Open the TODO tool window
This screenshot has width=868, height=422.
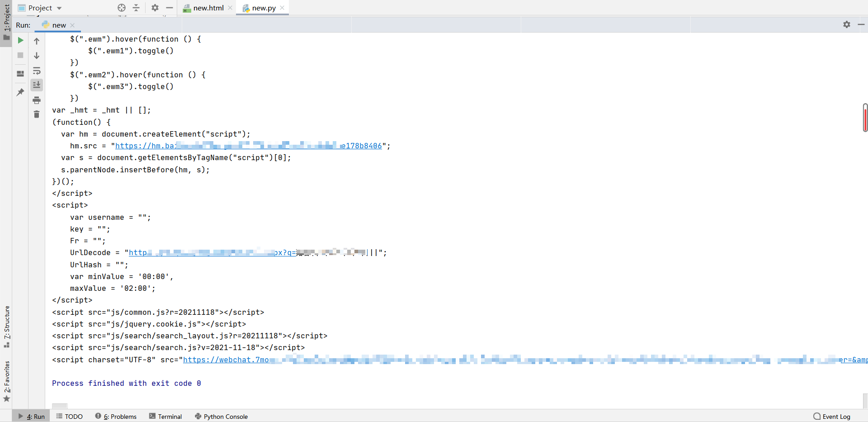(70, 417)
